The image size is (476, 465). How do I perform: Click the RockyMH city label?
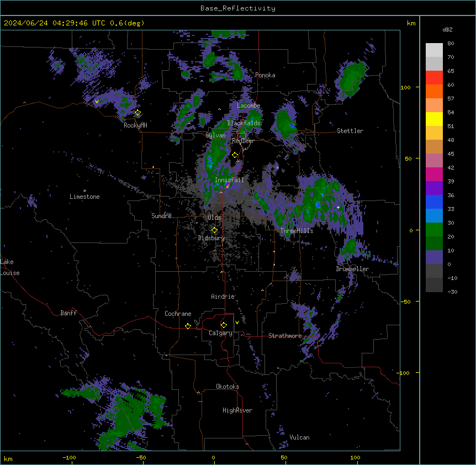(x=135, y=125)
